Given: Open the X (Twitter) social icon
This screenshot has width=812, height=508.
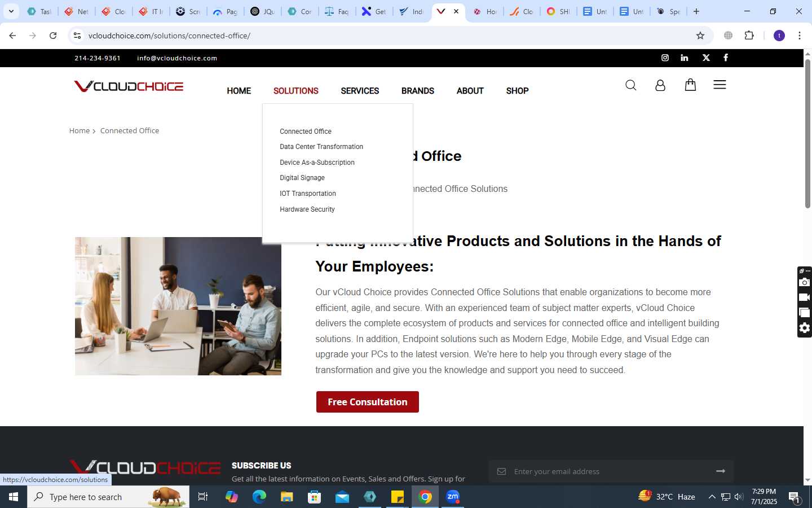Looking at the screenshot, I should click(x=706, y=58).
